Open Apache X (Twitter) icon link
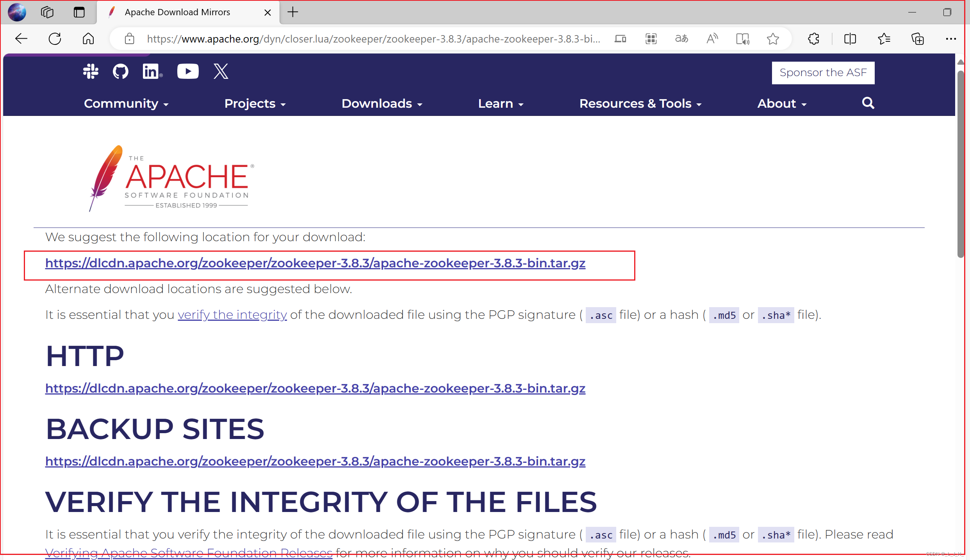The image size is (970, 560). (x=221, y=71)
